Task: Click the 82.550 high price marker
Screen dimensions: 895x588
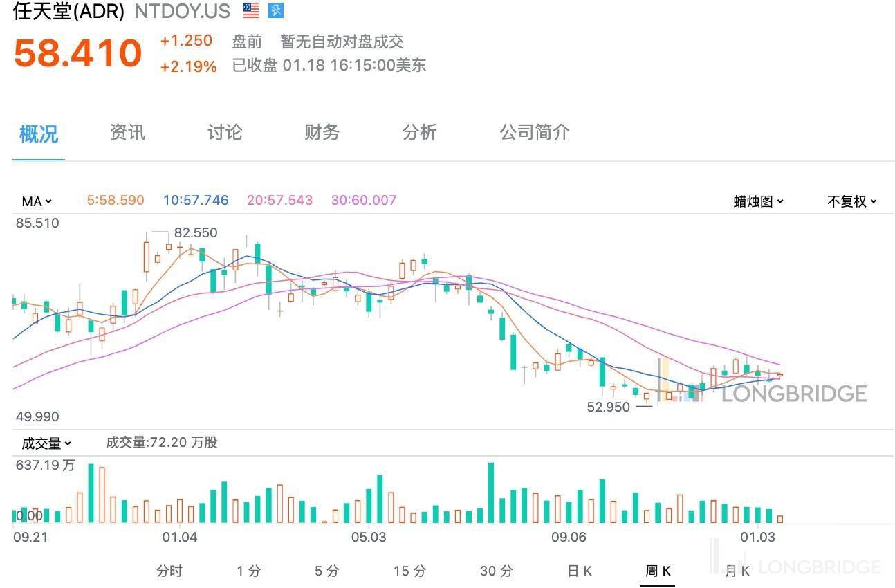Action: (x=195, y=233)
